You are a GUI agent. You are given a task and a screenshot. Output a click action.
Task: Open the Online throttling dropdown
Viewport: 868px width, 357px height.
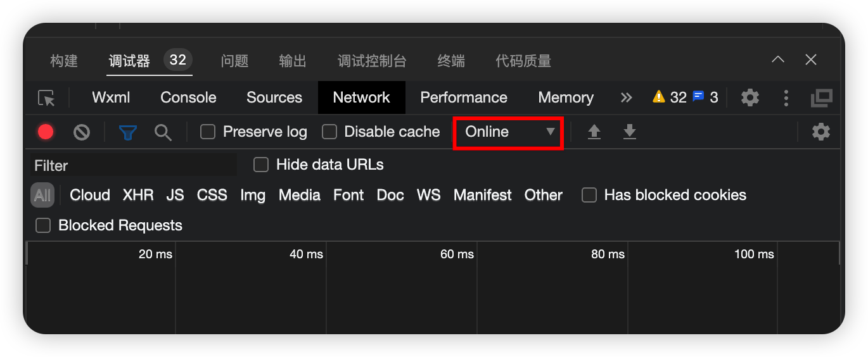508,132
